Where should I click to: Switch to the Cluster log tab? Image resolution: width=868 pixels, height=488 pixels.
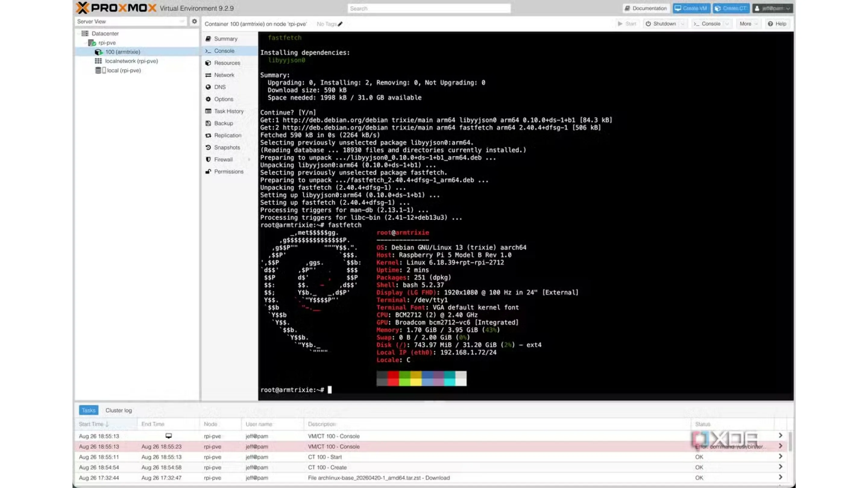tap(119, 410)
